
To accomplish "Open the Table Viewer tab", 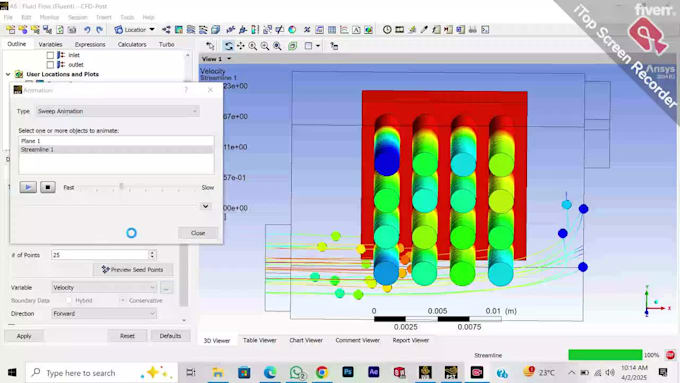I will 259,340.
